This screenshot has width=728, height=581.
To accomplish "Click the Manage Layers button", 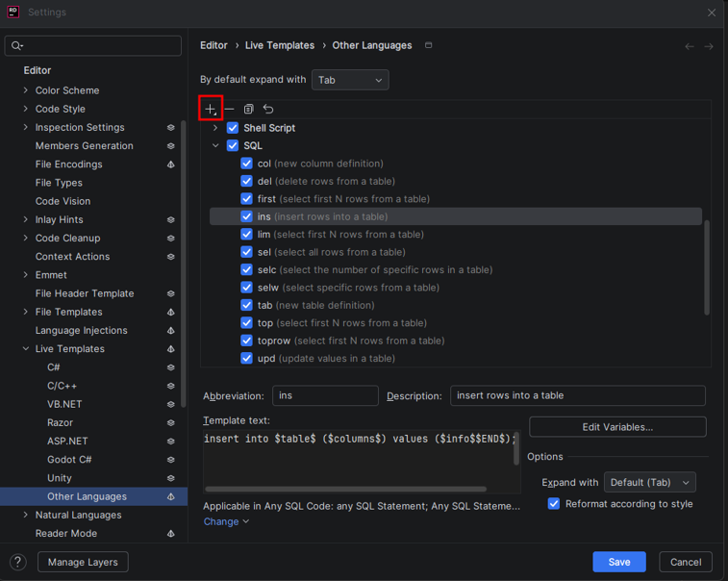I will (x=83, y=562).
